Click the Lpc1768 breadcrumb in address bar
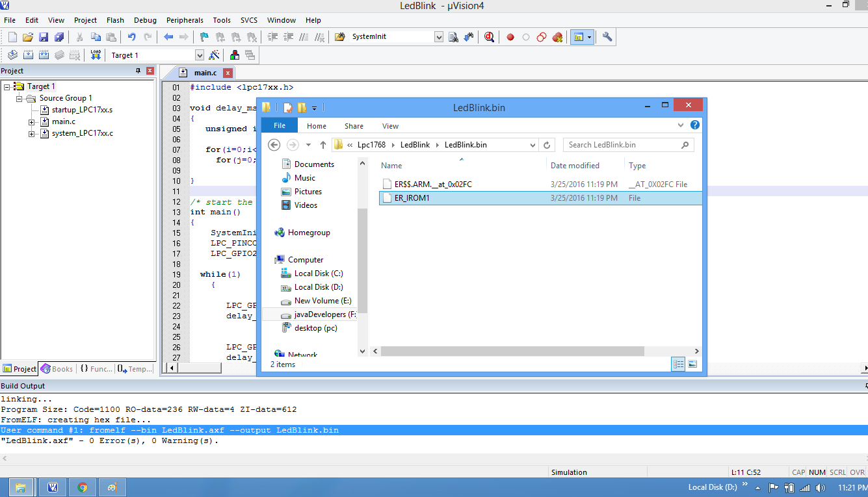 (x=371, y=145)
